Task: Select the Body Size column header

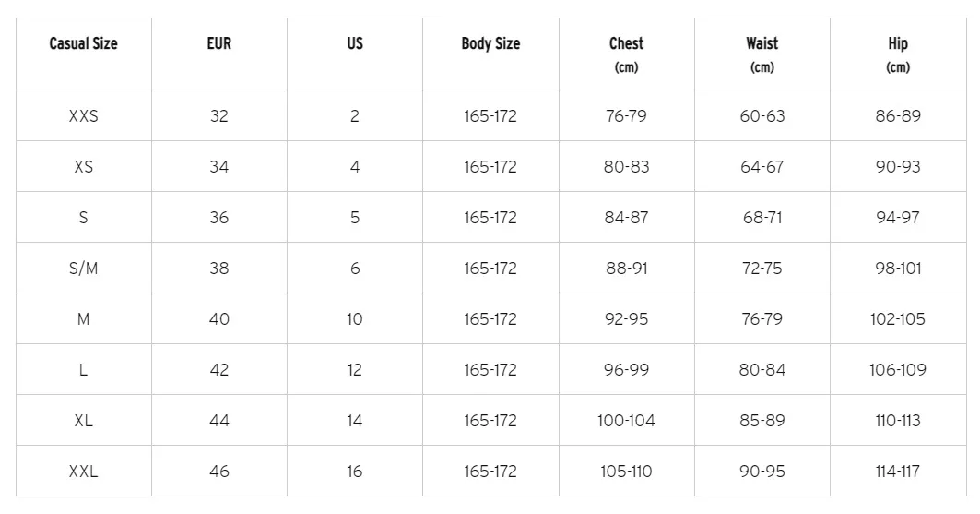Action: 490,43
